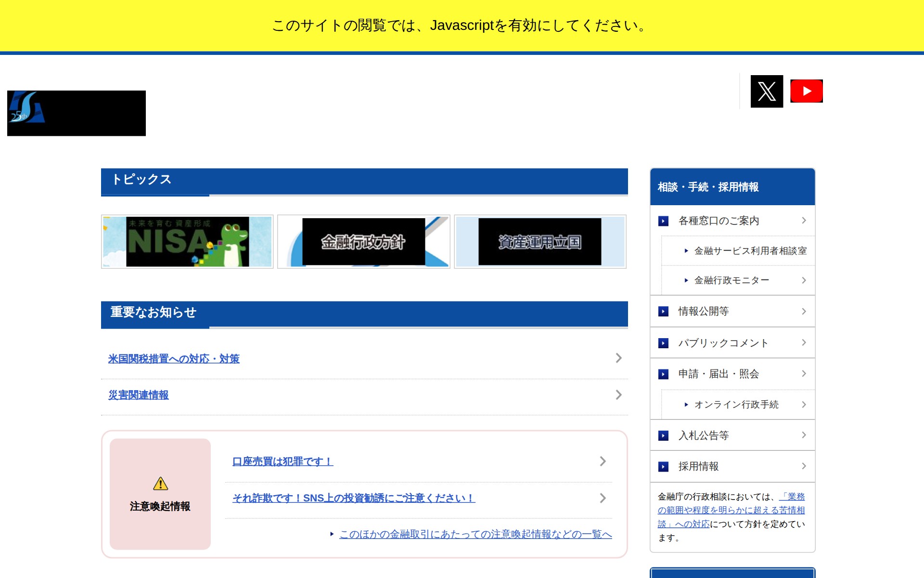Open 金融サービス利用者相談室 submenu item

(x=750, y=251)
